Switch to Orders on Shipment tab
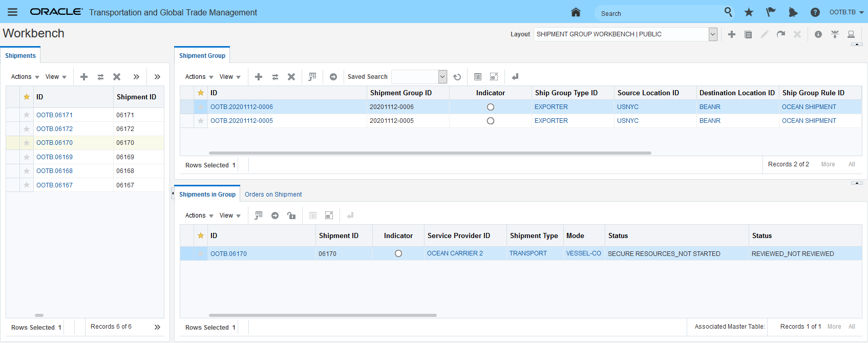 click(273, 195)
